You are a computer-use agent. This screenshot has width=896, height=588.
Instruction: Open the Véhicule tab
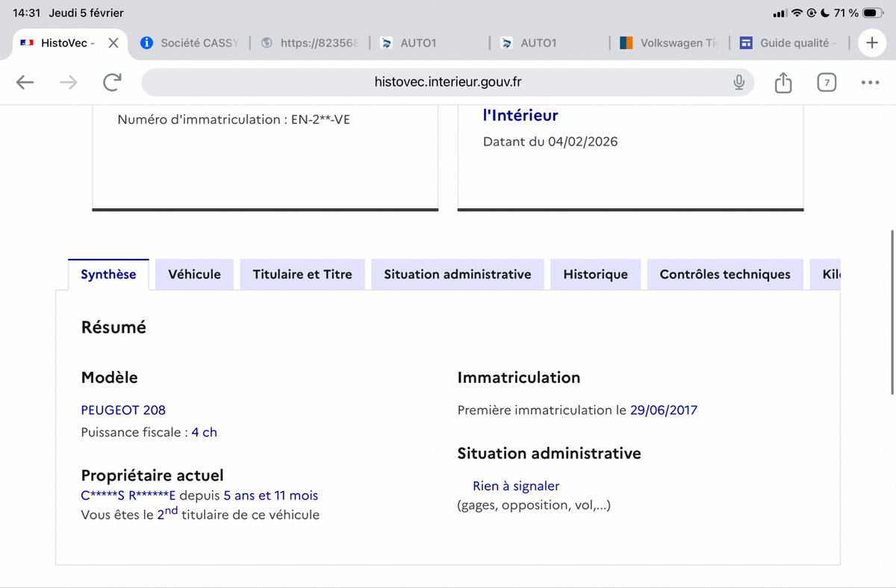click(x=194, y=275)
